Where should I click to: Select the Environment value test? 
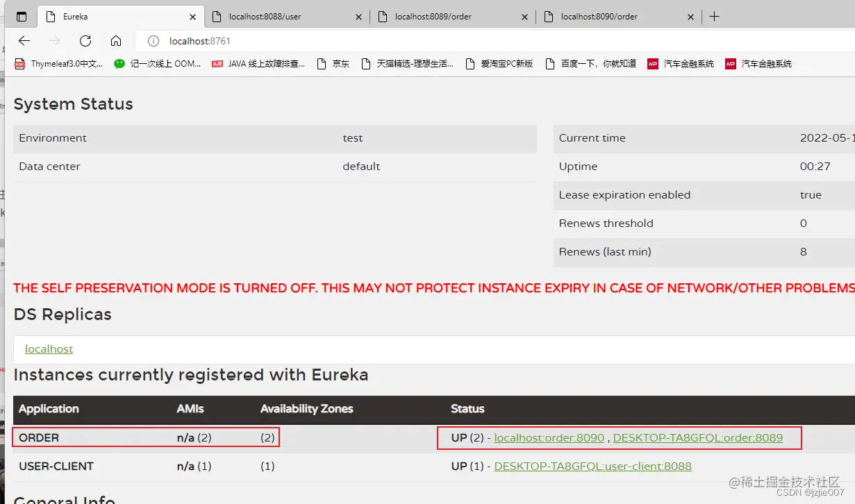[x=353, y=138]
